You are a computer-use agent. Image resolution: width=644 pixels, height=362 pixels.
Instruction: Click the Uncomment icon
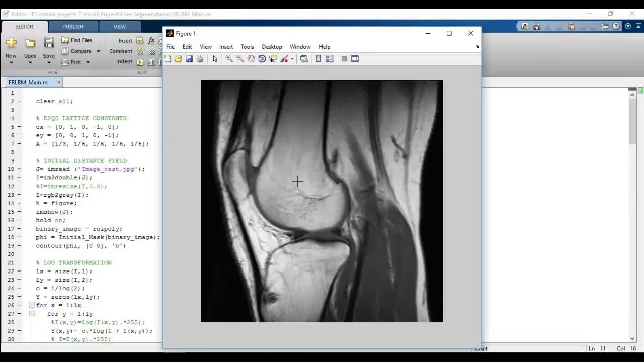151,51
